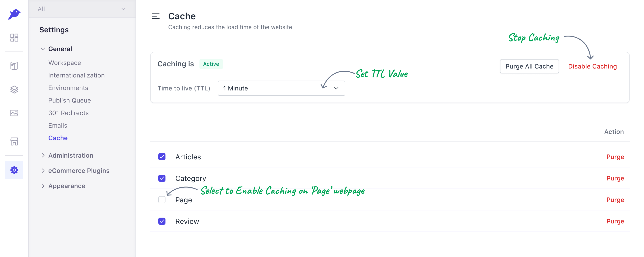Click the settings gear icon
Image resolution: width=644 pixels, height=257 pixels.
click(x=14, y=170)
